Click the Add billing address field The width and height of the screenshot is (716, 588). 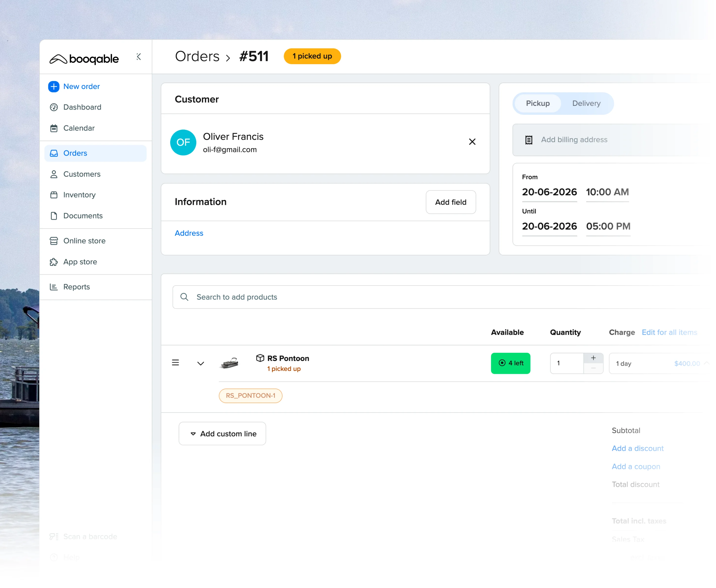pos(610,140)
